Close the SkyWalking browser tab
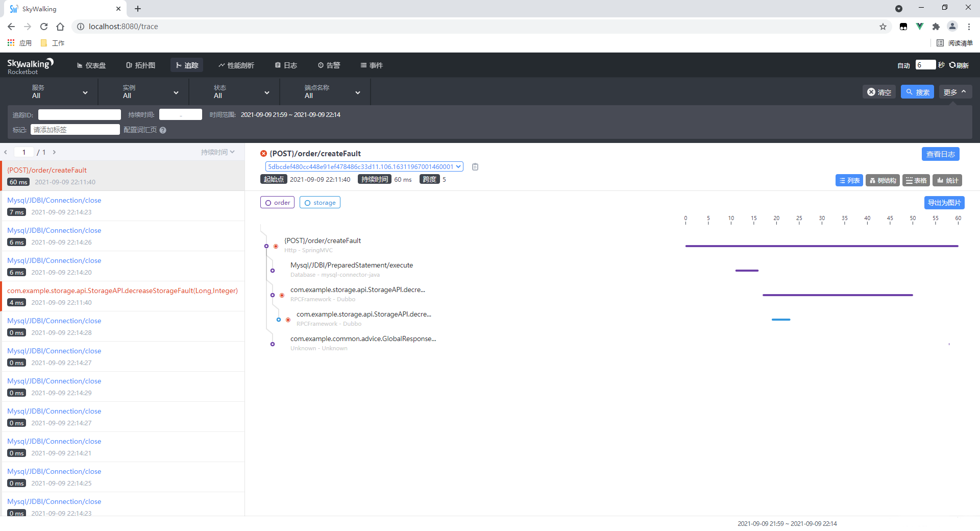The height and width of the screenshot is (531, 980). (x=118, y=9)
